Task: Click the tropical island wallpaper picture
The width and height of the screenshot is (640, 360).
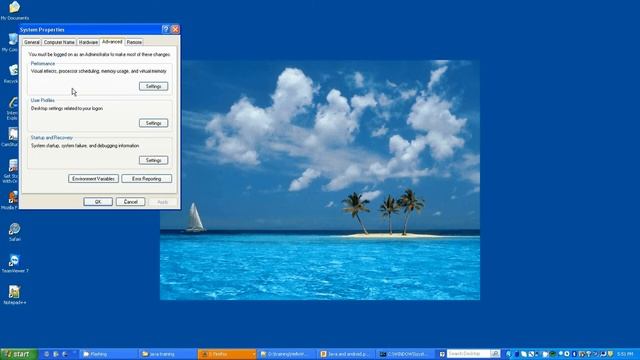Action: [x=320, y=180]
